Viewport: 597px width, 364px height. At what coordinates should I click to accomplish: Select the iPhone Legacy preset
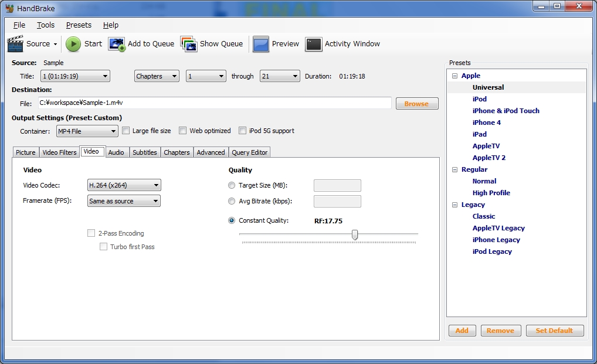pyautogui.click(x=496, y=240)
